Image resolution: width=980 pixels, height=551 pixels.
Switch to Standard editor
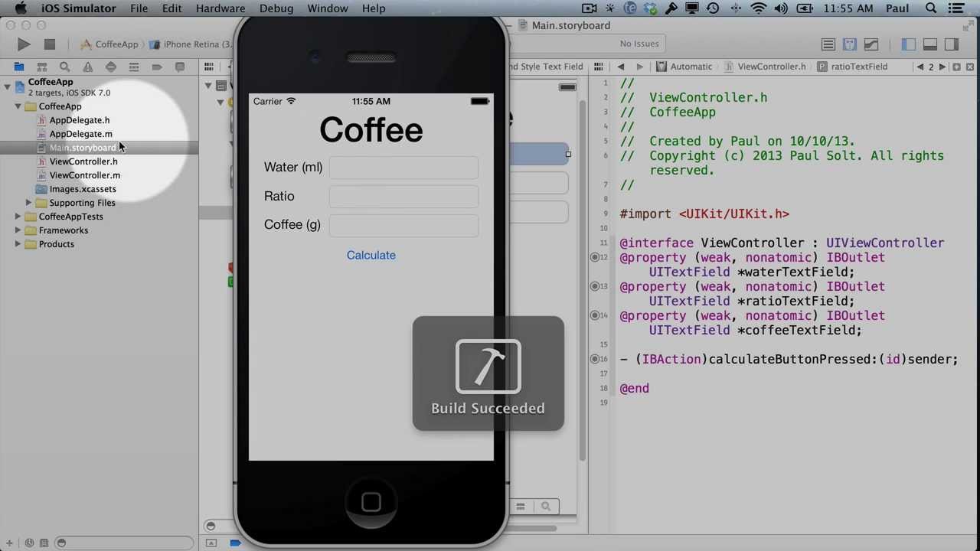tap(828, 44)
